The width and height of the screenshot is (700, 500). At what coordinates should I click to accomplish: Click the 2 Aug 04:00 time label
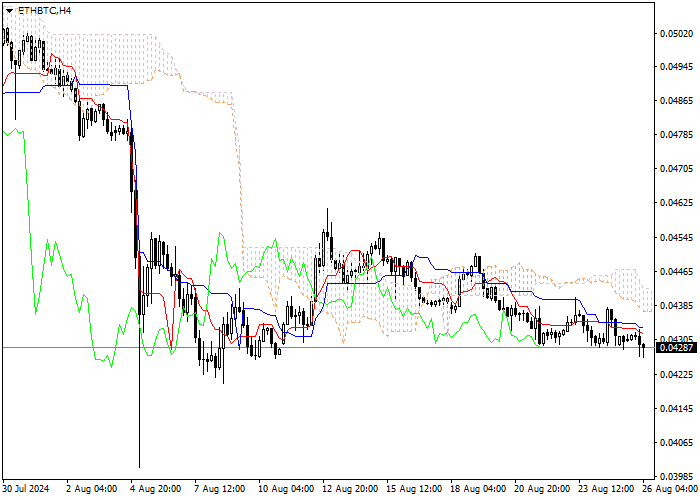tap(92, 489)
